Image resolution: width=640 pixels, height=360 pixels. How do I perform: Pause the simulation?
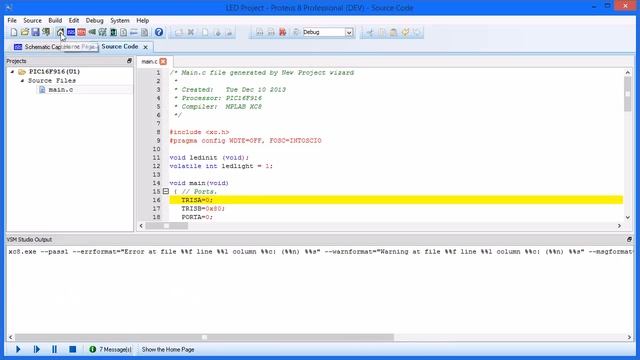[54, 349]
